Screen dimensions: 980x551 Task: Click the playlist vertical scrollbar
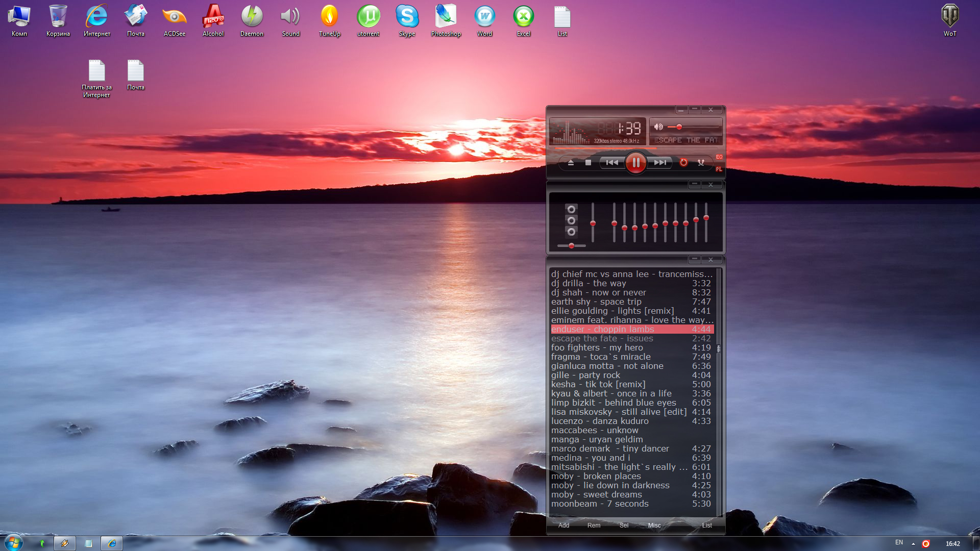(x=719, y=392)
